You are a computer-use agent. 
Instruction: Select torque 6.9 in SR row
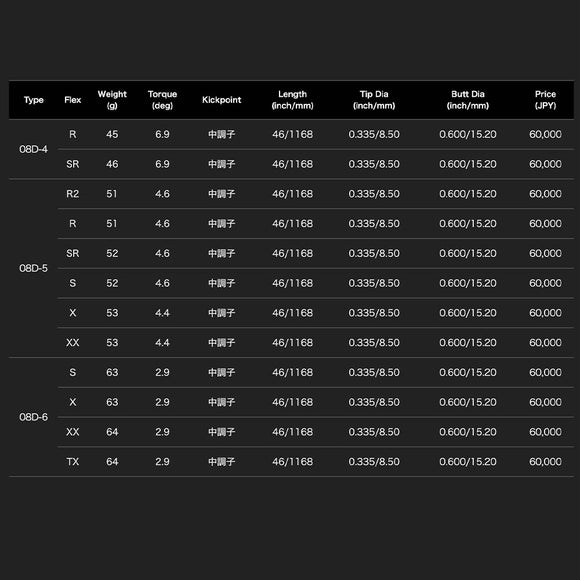[162, 164]
